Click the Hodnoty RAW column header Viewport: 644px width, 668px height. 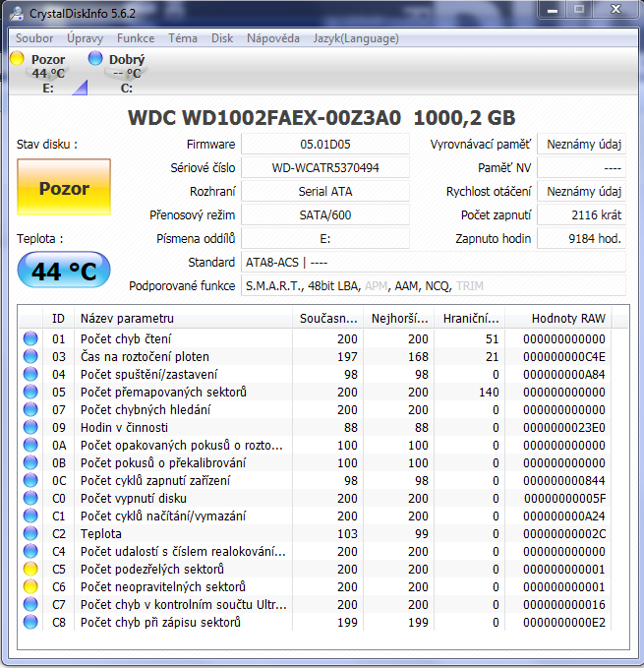[558, 318]
